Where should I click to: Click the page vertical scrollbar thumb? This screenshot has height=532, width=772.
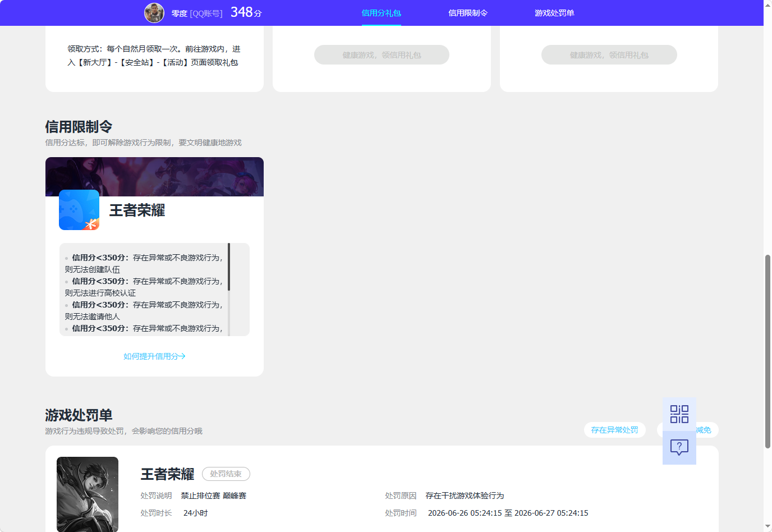pyautogui.click(x=768, y=351)
